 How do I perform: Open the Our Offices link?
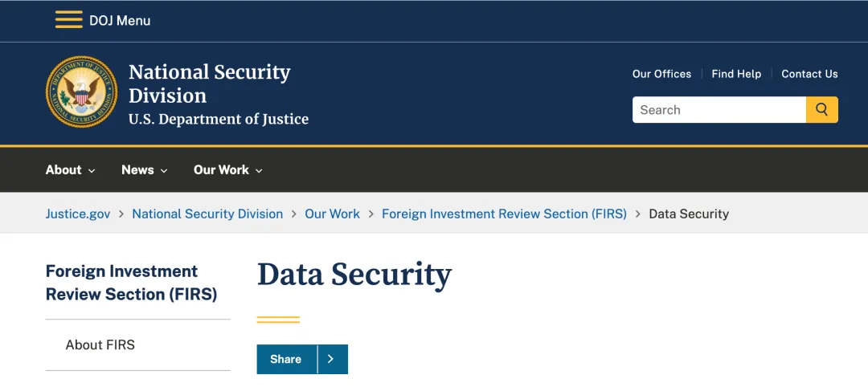point(661,74)
